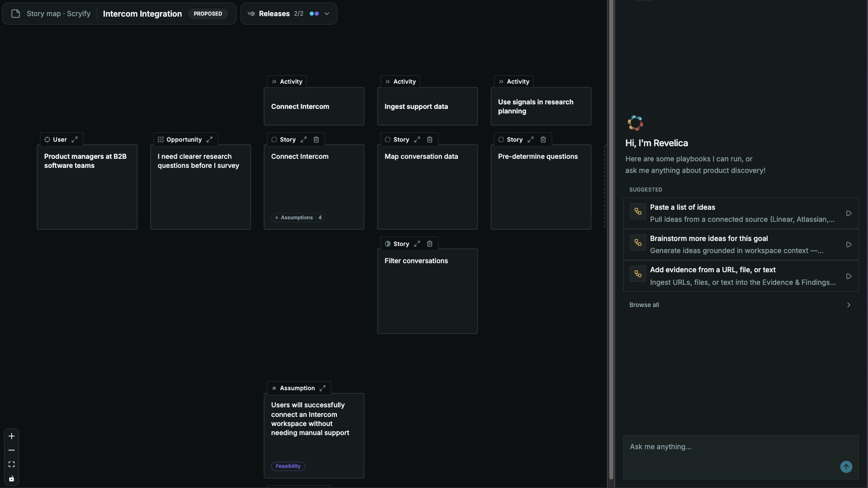The image size is (868, 488).
Task: Click the Brainstorm more ideas playbook icon
Action: click(x=638, y=242)
